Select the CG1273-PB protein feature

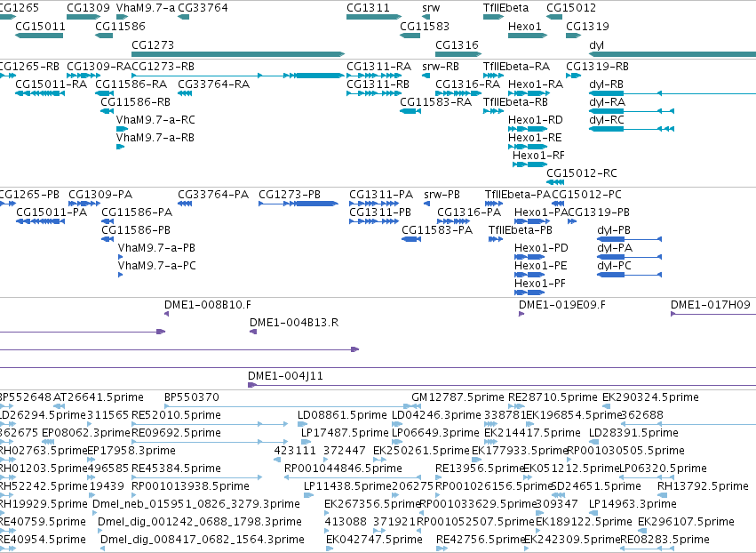point(298,204)
